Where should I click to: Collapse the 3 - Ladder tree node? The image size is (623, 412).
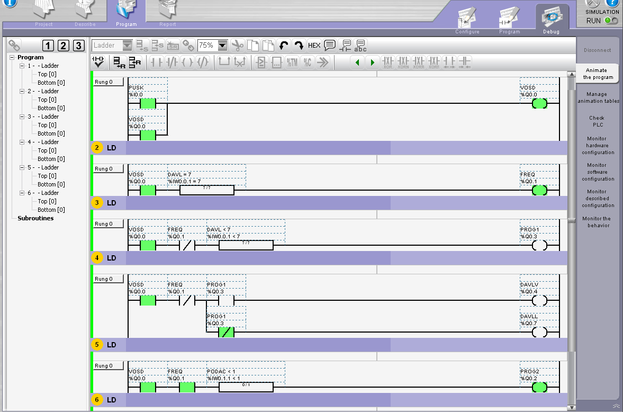pyautogui.click(x=22, y=117)
